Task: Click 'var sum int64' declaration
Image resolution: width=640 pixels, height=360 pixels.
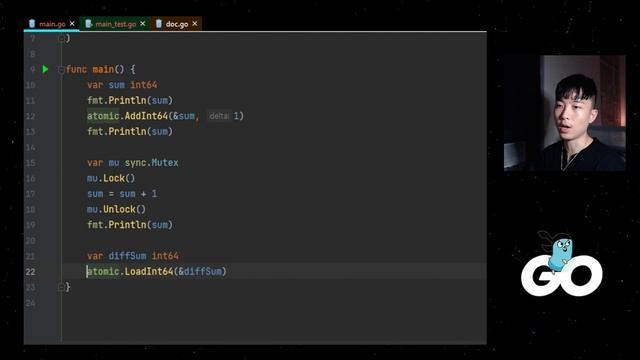Action: point(122,85)
